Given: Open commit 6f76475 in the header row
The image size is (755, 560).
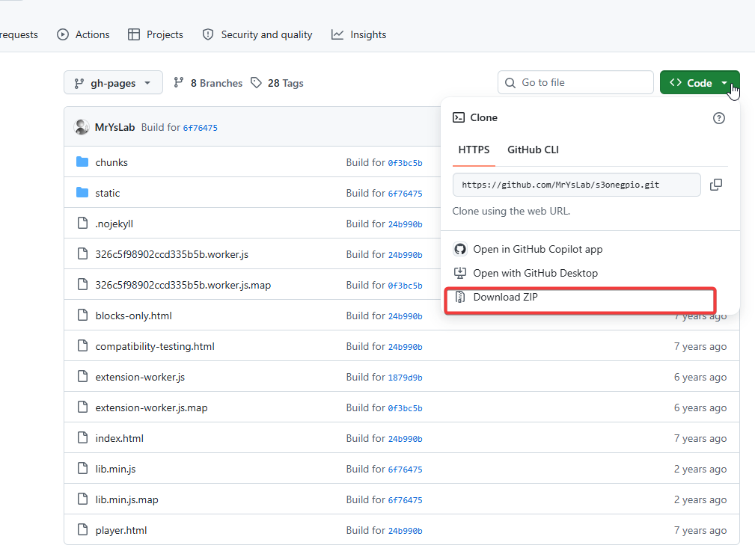Looking at the screenshot, I should click(x=201, y=128).
